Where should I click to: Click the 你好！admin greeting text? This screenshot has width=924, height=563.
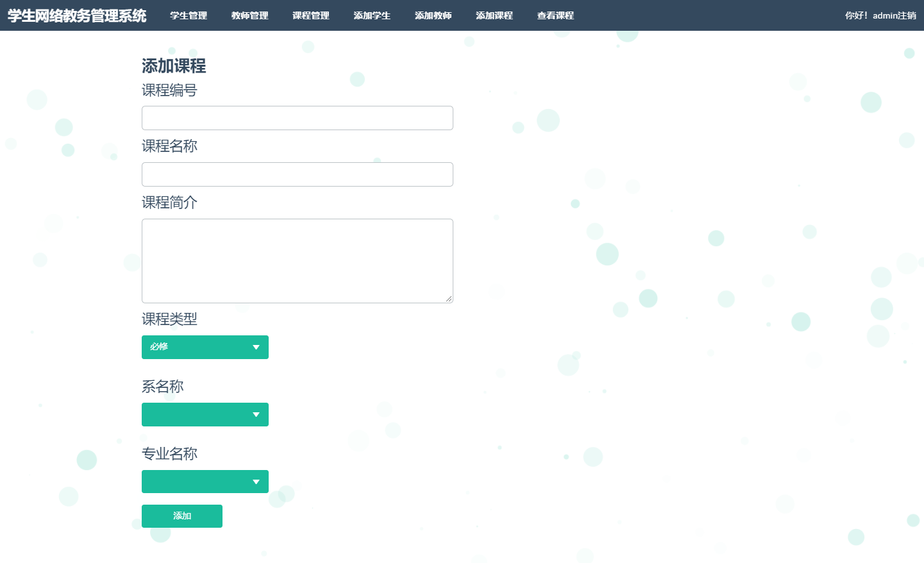(x=871, y=15)
